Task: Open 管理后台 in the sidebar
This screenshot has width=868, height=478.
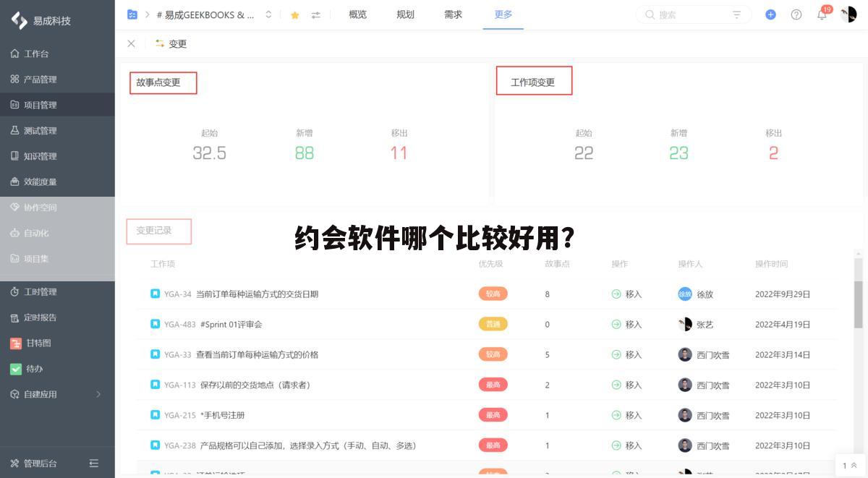Action: pos(40,463)
